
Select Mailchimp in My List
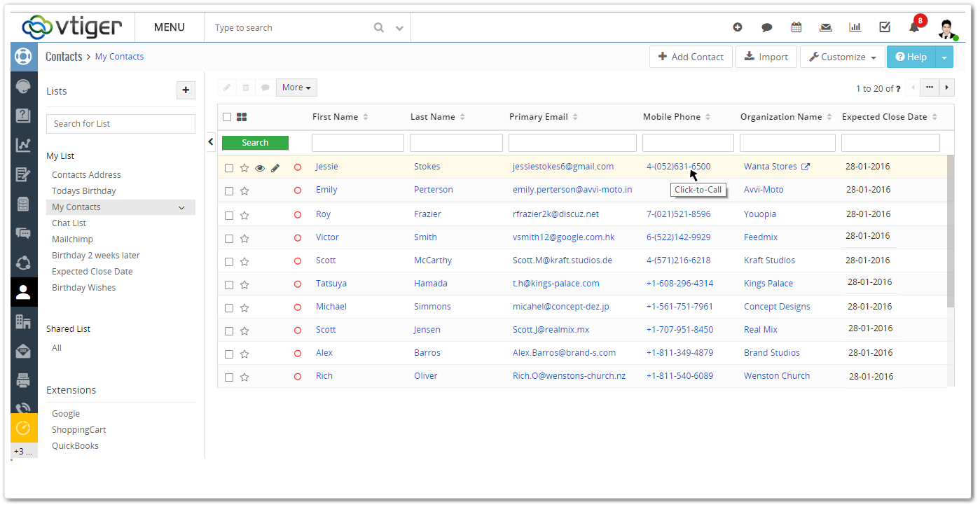click(x=72, y=239)
